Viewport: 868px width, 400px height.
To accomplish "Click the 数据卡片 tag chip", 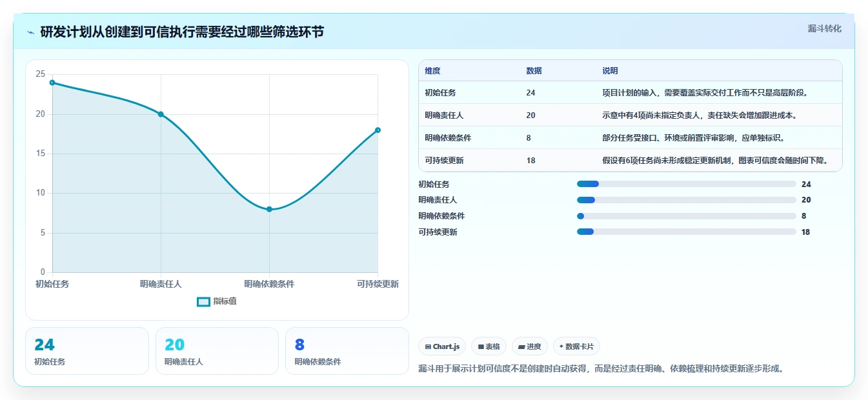I will (576, 346).
